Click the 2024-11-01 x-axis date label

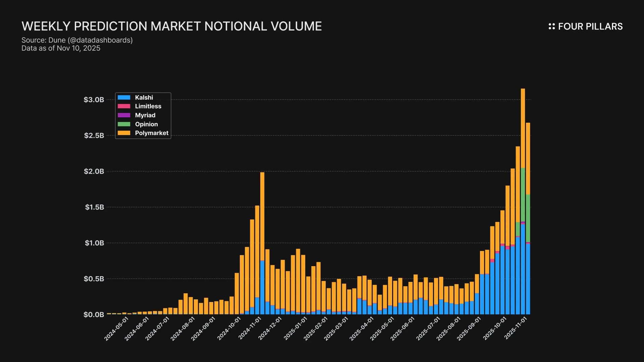(x=250, y=328)
